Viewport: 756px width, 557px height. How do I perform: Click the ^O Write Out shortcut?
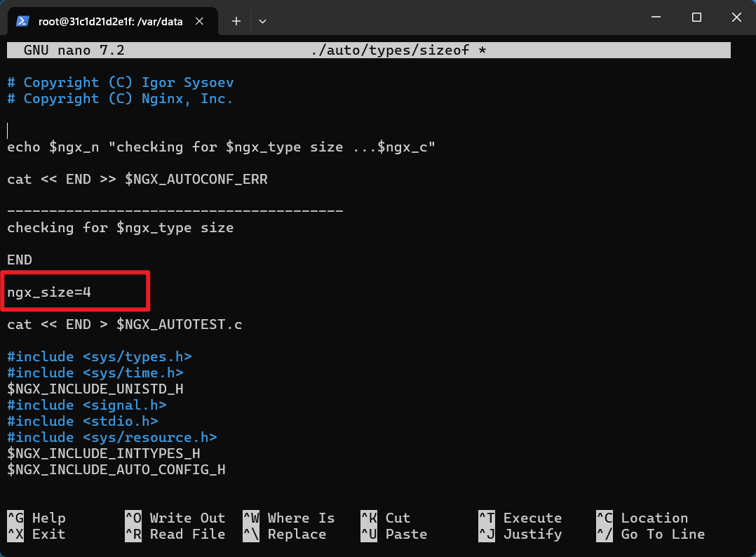click(175, 518)
